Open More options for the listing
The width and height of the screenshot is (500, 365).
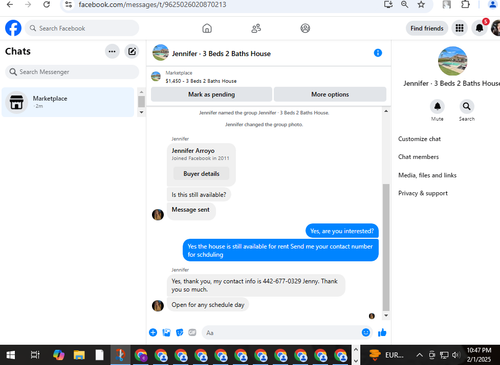coord(330,94)
